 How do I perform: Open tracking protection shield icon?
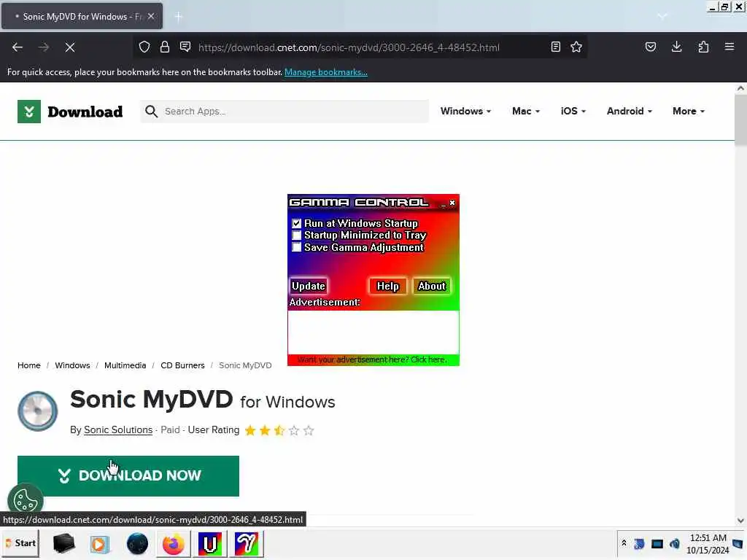coord(144,47)
